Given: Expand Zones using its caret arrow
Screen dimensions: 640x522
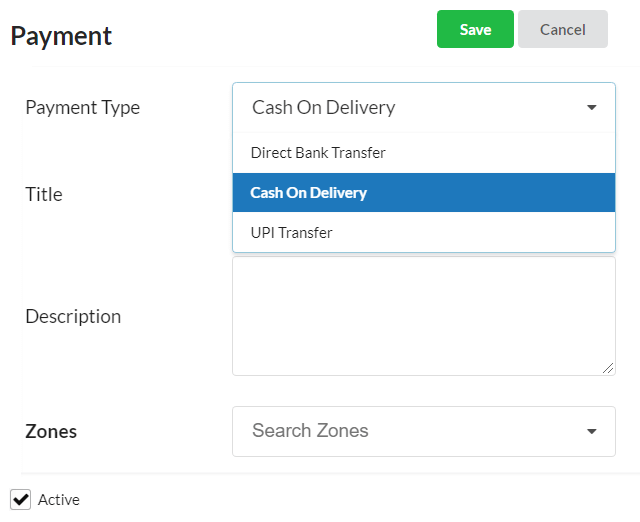Looking at the screenshot, I should coord(591,431).
